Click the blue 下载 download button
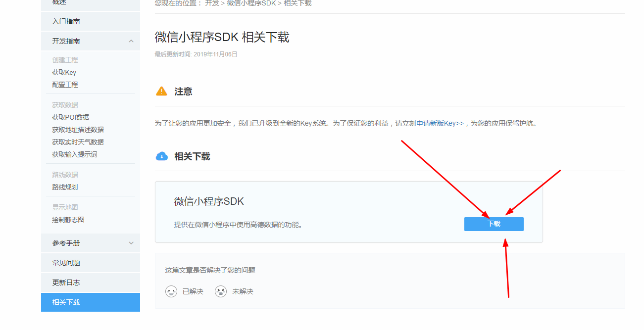The height and width of the screenshot is (330, 644). [494, 224]
